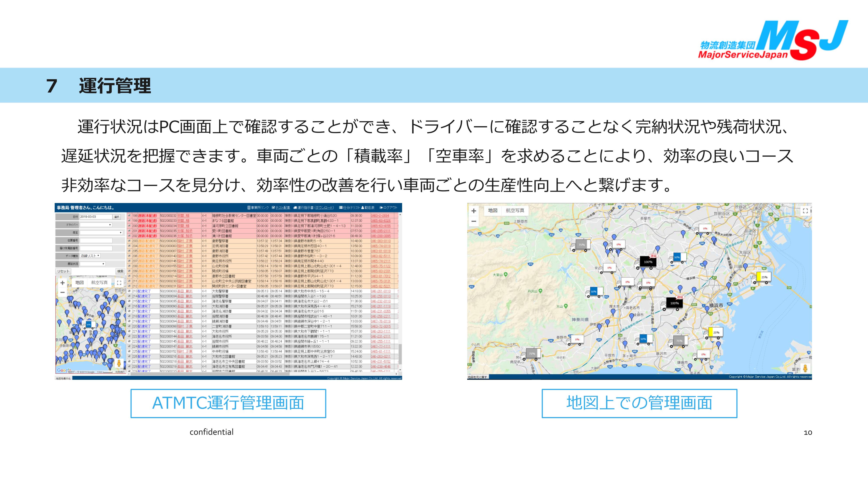
Task: Zoom out on the large right map
Action: coord(473,221)
